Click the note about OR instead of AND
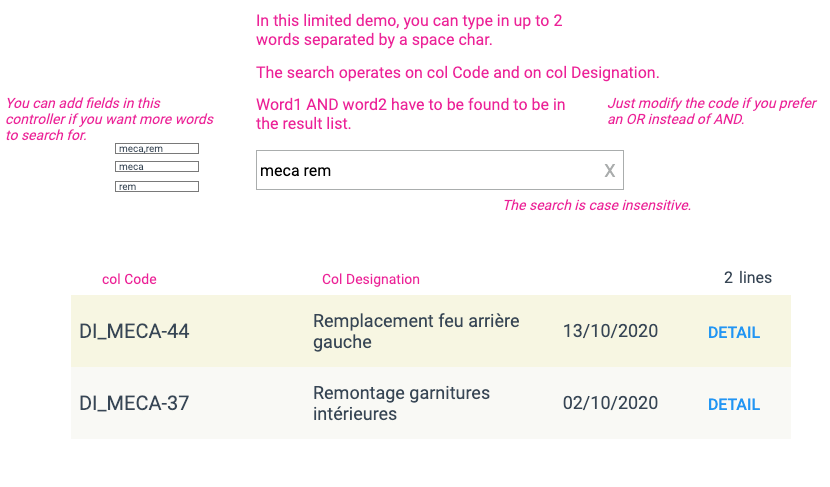The image size is (830, 487). click(x=712, y=111)
